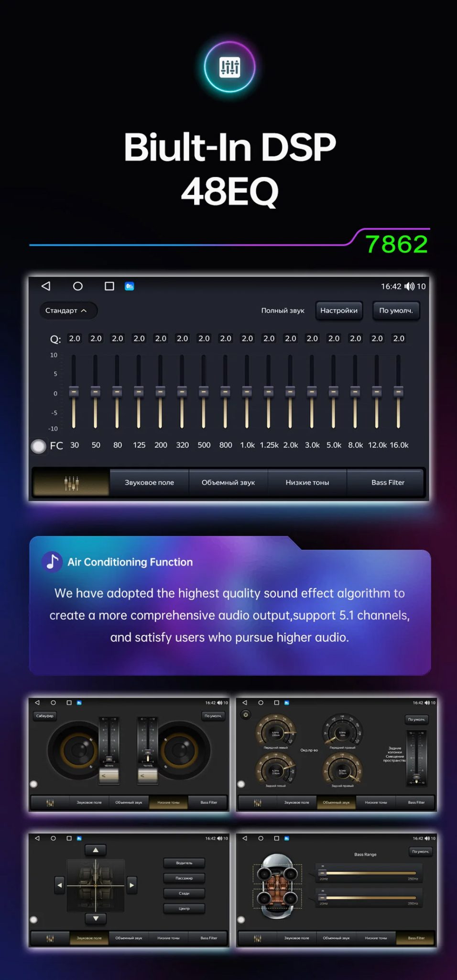457x980 pixels.
Task: Click the lower Bass Range slider
Action: tap(367, 898)
